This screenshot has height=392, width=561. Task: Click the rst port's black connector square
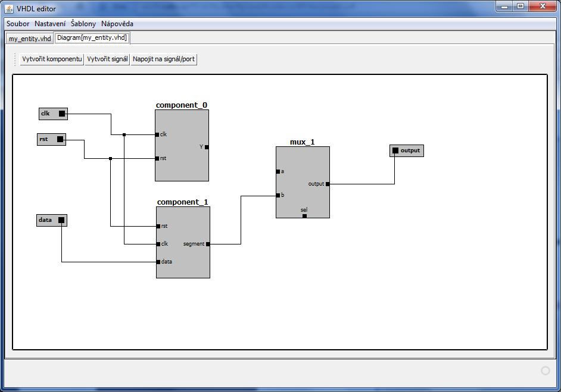coord(60,139)
